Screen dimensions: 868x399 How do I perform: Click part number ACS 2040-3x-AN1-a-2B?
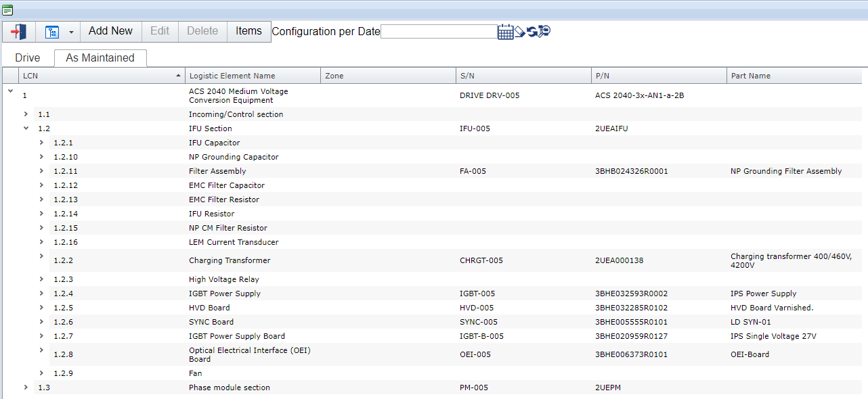click(x=640, y=95)
